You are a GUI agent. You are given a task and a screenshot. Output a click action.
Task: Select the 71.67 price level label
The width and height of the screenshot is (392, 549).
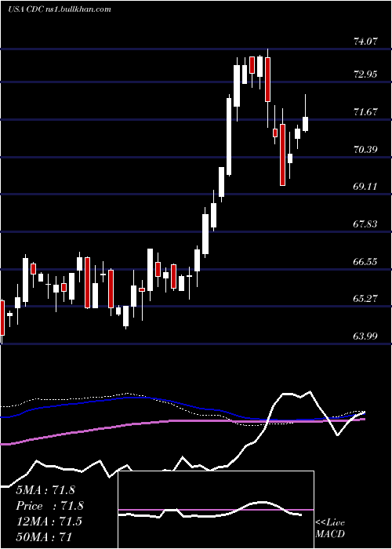[x=365, y=112]
